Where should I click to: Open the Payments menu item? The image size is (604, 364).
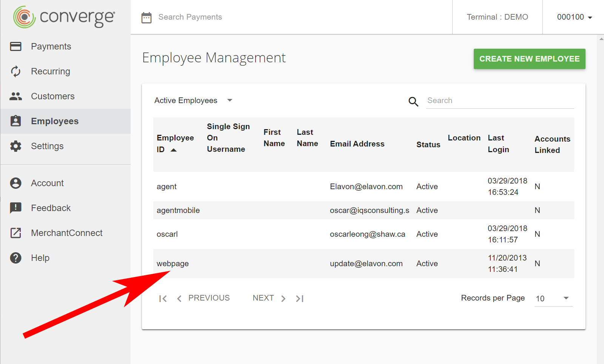[x=65, y=46]
